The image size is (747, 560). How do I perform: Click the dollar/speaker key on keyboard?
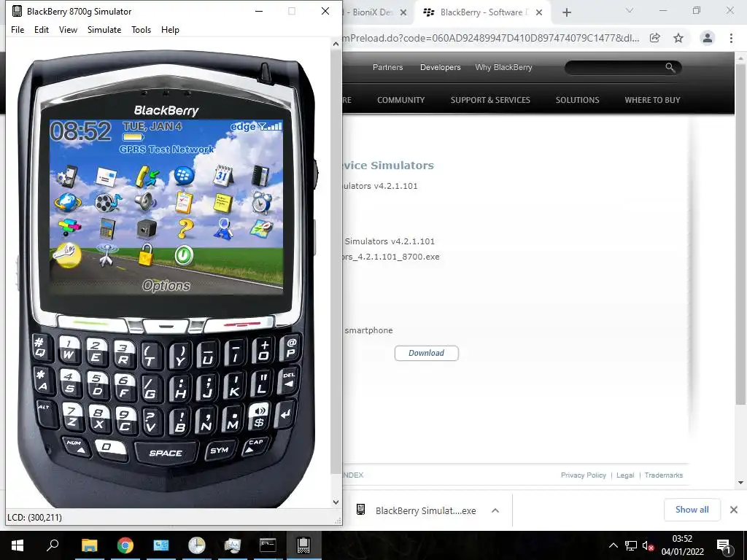pyautogui.click(x=259, y=416)
